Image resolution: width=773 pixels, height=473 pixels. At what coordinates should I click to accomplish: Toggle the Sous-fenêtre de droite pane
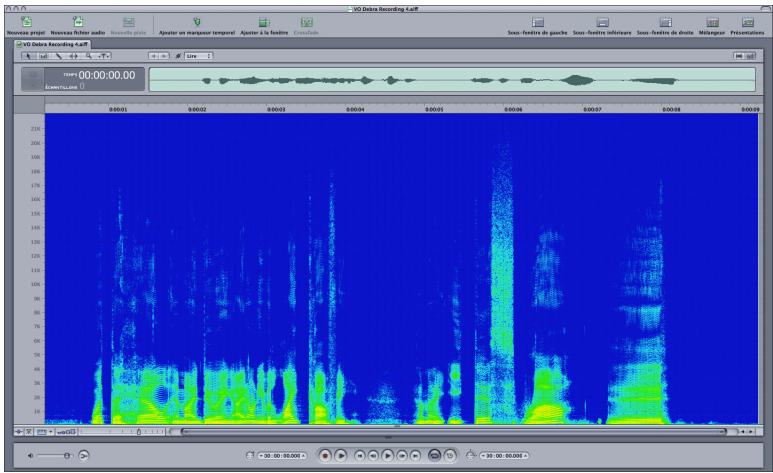pyautogui.click(x=665, y=22)
